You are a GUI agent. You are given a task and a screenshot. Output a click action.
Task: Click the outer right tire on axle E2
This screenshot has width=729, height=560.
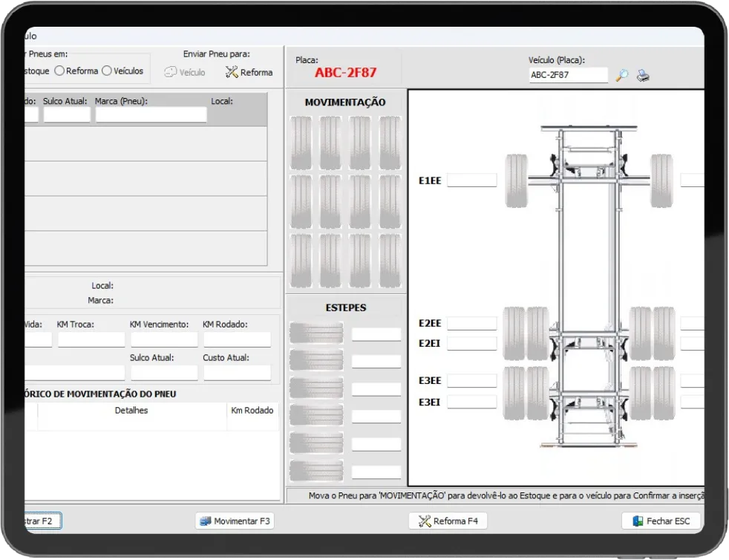664,333
